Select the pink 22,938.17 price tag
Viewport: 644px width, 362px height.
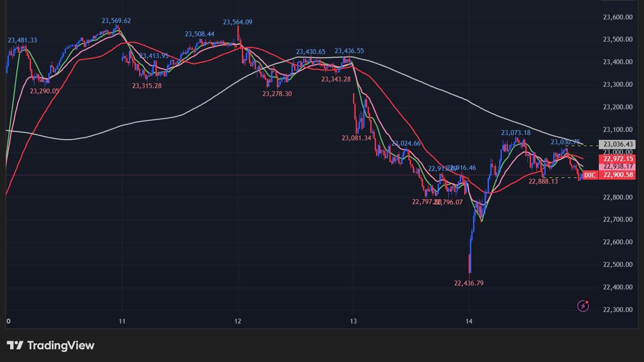(617, 166)
